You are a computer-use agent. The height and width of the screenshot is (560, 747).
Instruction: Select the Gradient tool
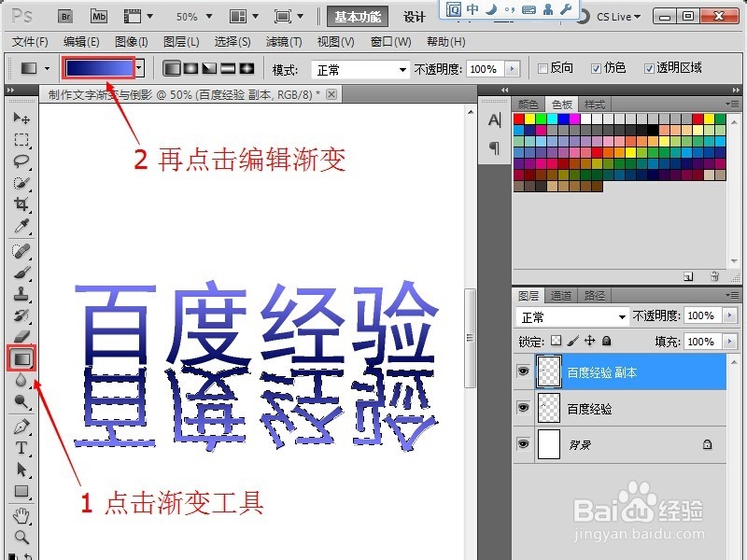(x=21, y=358)
